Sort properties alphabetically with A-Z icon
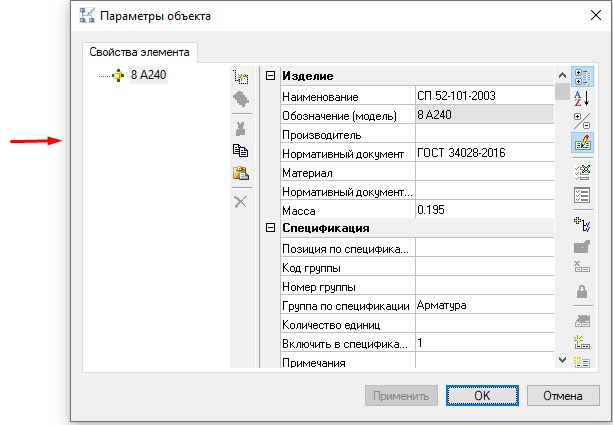 [580, 98]
